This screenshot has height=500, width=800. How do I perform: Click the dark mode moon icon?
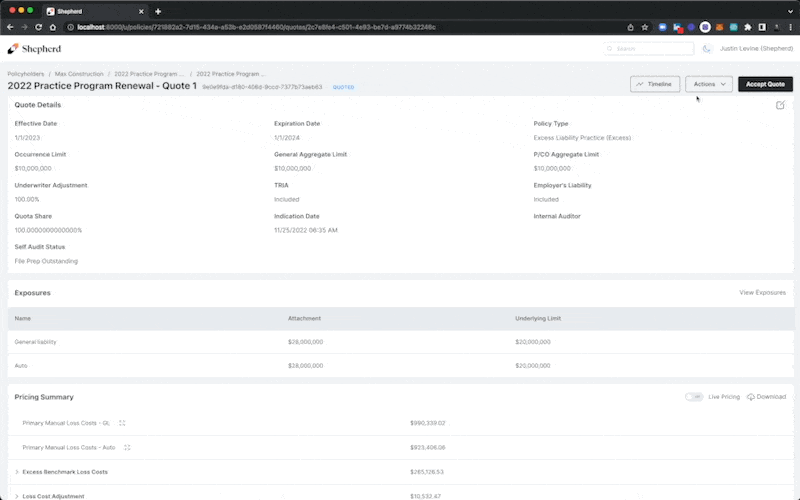tap(707, 48)
